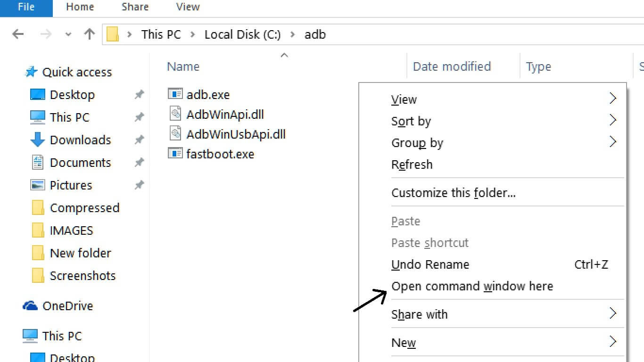Select Refresh from the context menu

click(412, 165)
